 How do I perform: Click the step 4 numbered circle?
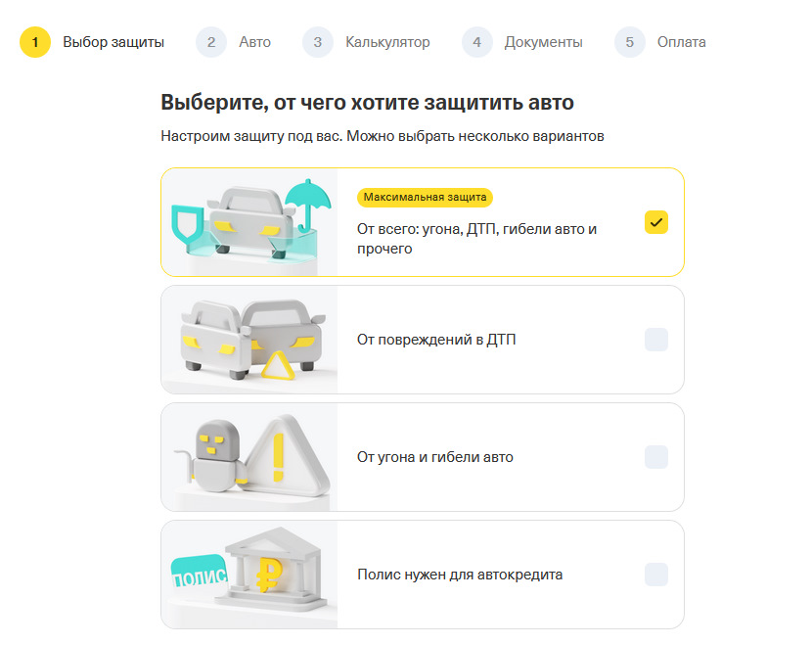click(475, 42)
